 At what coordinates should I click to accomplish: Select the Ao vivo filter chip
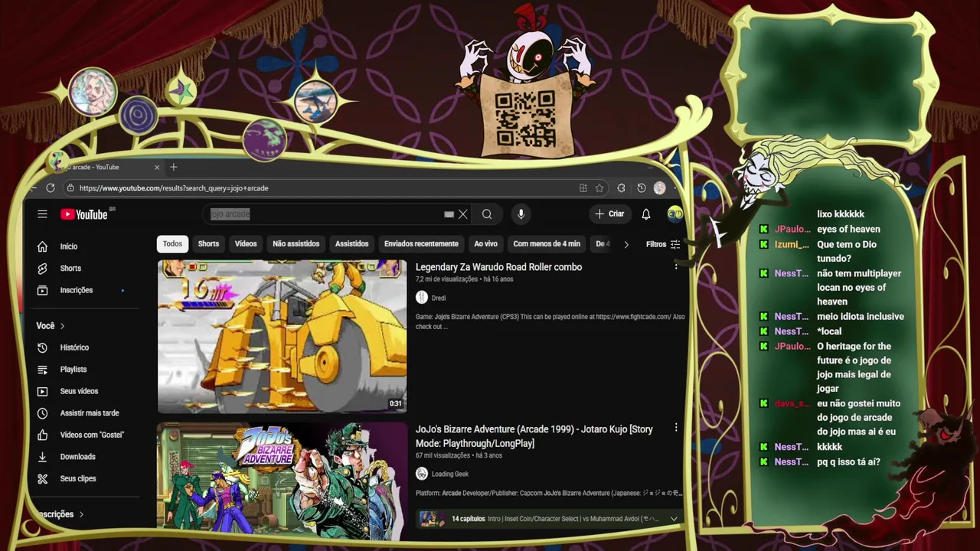point(485,244)
